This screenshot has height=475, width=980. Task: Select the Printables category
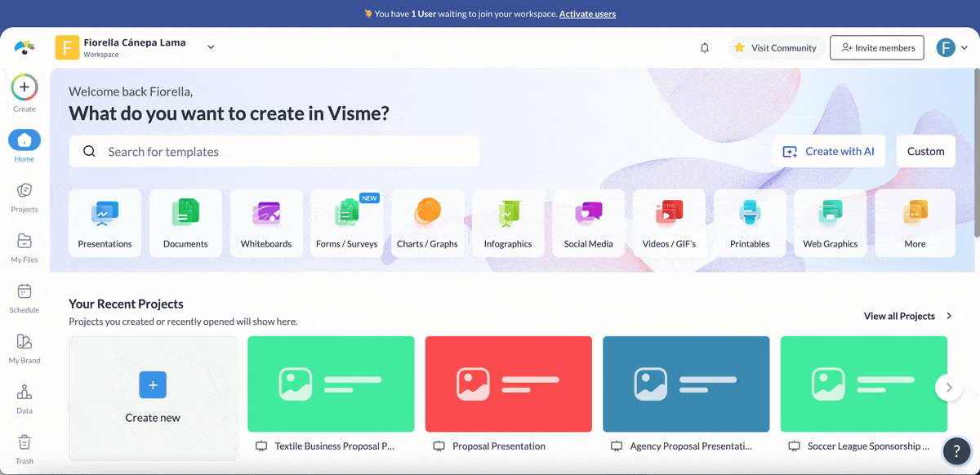(750, 223)
